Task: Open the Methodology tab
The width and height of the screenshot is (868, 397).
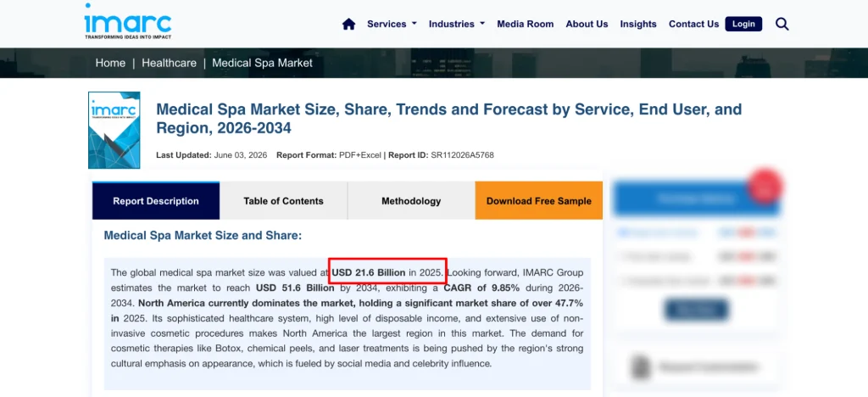Action: click(411, 201)
